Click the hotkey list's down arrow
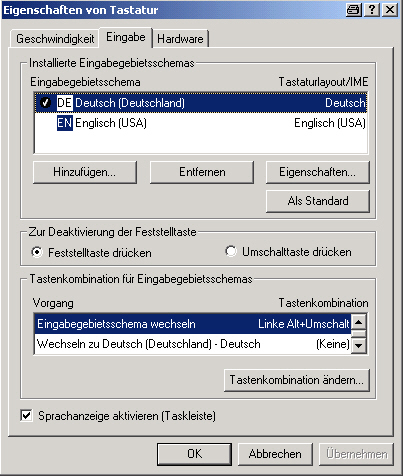The height and width of the screenshot is (476, 403). click(359, 345)
